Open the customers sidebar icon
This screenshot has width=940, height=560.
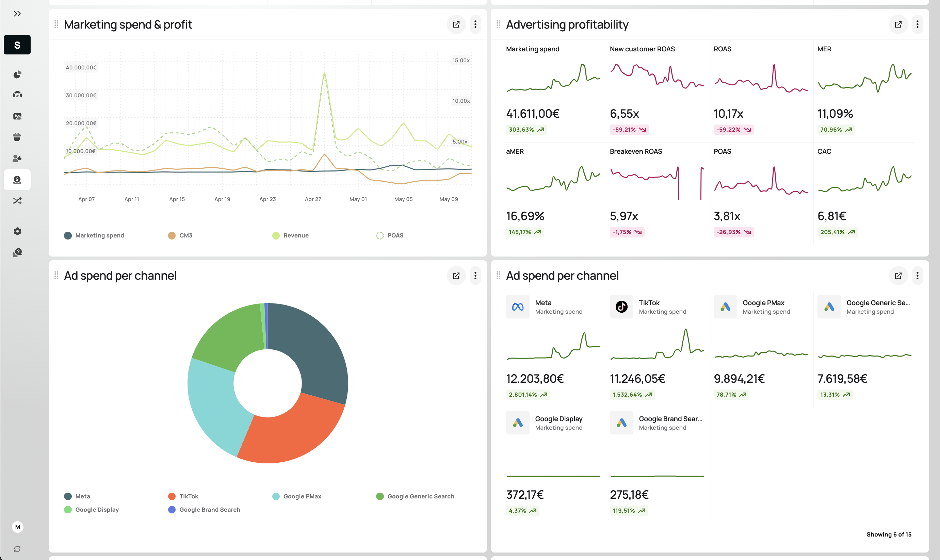tap(17, 159)
